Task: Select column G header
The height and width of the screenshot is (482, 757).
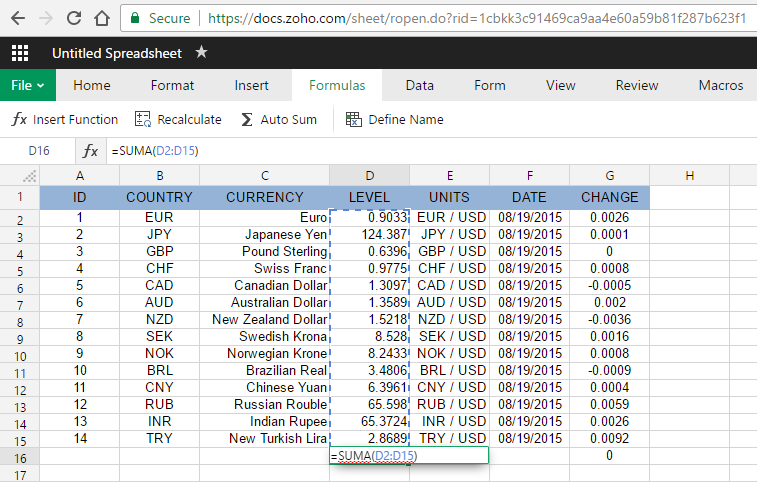Action: tap(610, 175)
